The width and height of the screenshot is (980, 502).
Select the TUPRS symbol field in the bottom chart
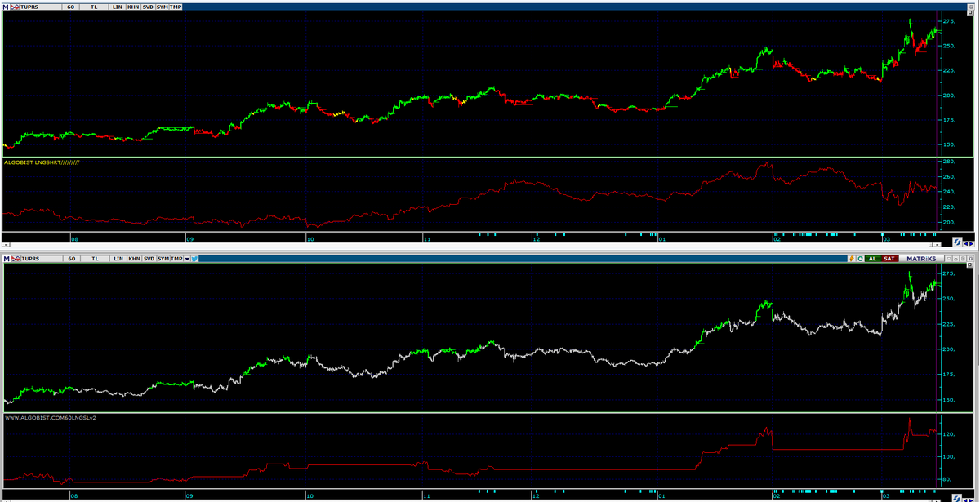tap(42, 259)
